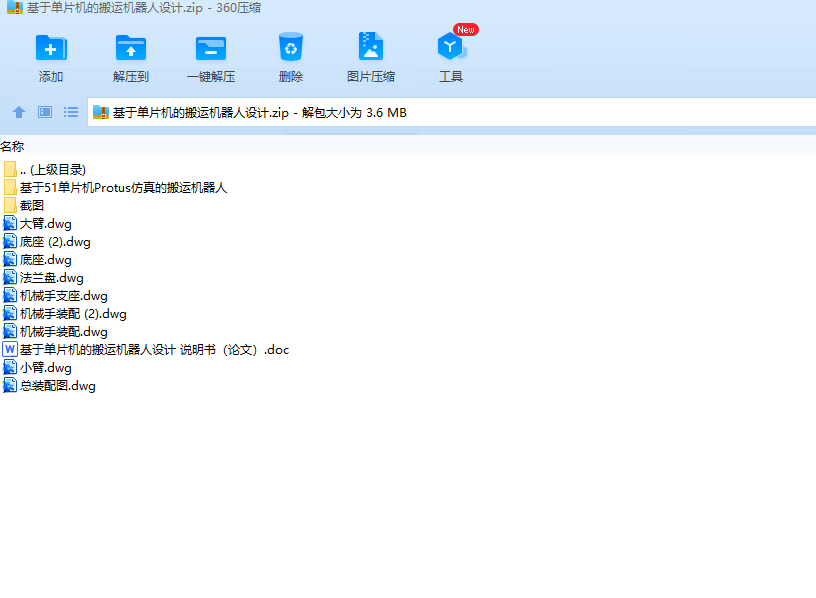Click the Word icon of the .doc file
The image size is (816, 598).
[10, 349]
